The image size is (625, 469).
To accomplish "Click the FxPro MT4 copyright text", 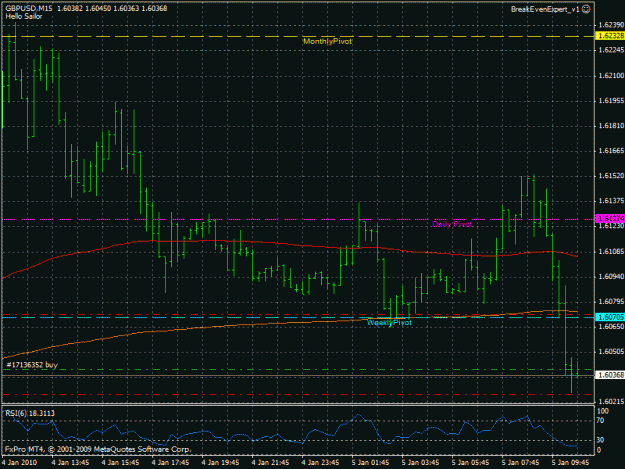I will tap(98, 449).
